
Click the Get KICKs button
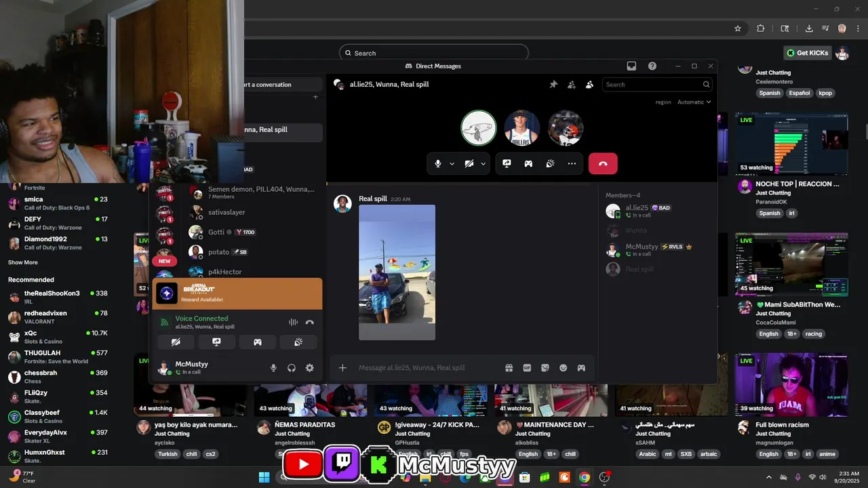[x=807, y=53]
